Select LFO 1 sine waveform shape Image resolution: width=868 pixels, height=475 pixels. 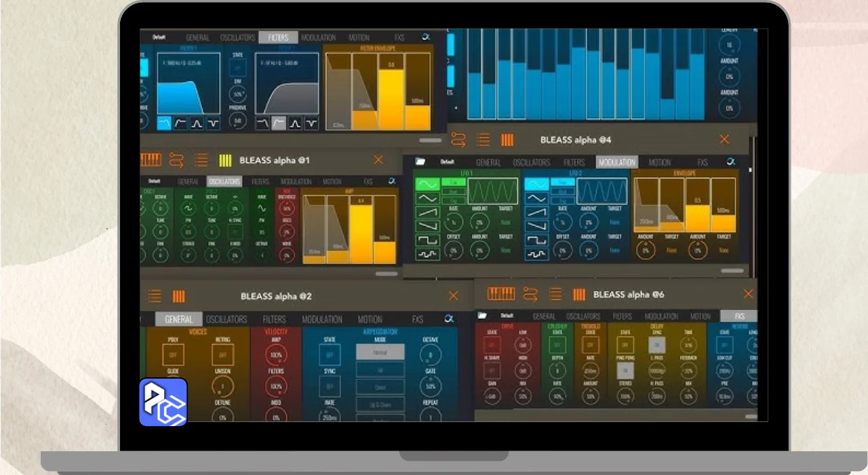[x=427, y=184]
